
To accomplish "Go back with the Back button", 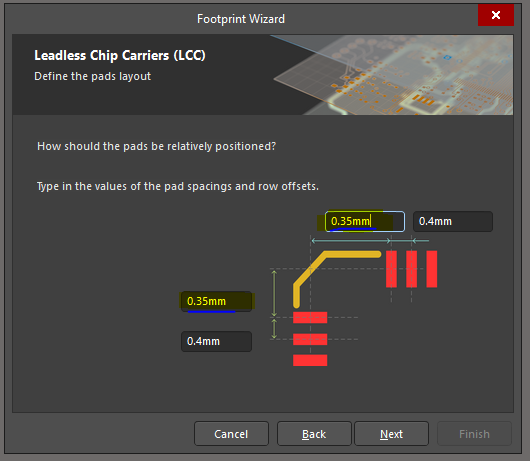I will pos(314,434).
